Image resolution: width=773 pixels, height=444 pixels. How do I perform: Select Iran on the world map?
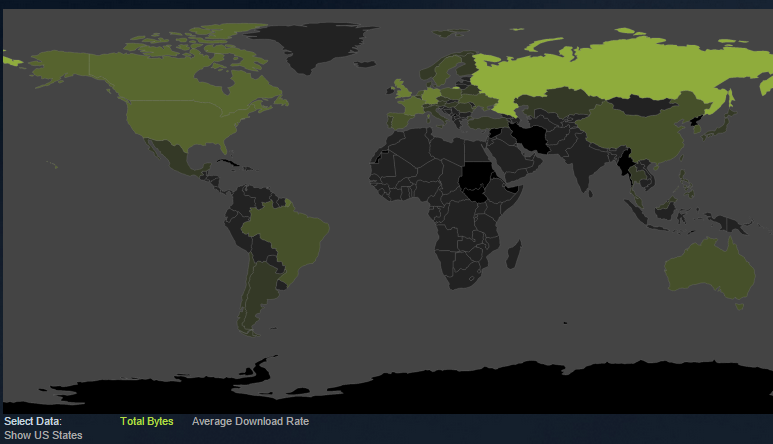tap(532, 137)
